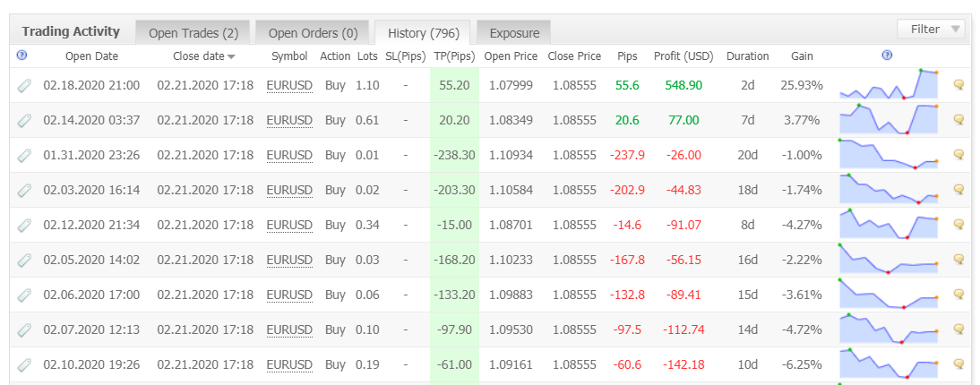
Task: Click the tag icon of trade opened 02.12.2020 21:34
Action: point(23,226)
